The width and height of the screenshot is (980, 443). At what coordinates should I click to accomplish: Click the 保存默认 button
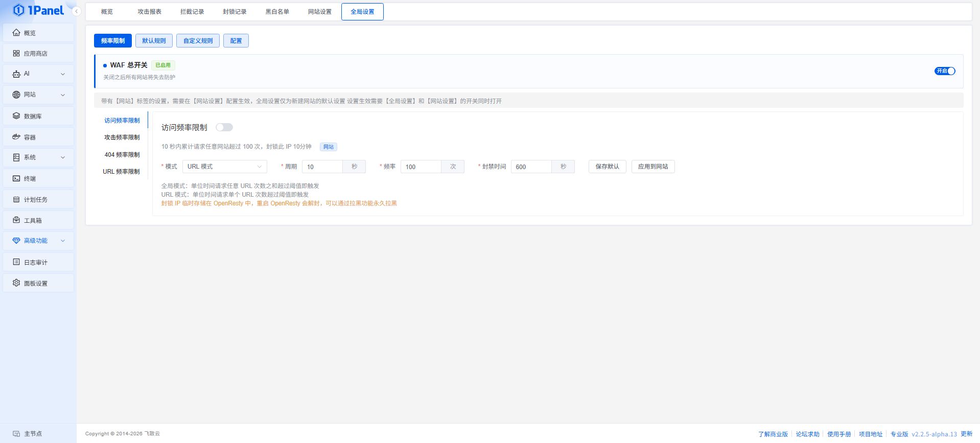608,167
